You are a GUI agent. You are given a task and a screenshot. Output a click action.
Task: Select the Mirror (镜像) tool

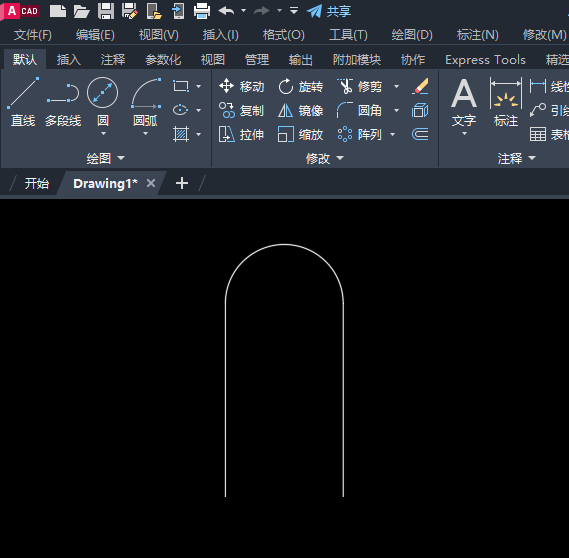pyautogui.click(x=300, y=111)
